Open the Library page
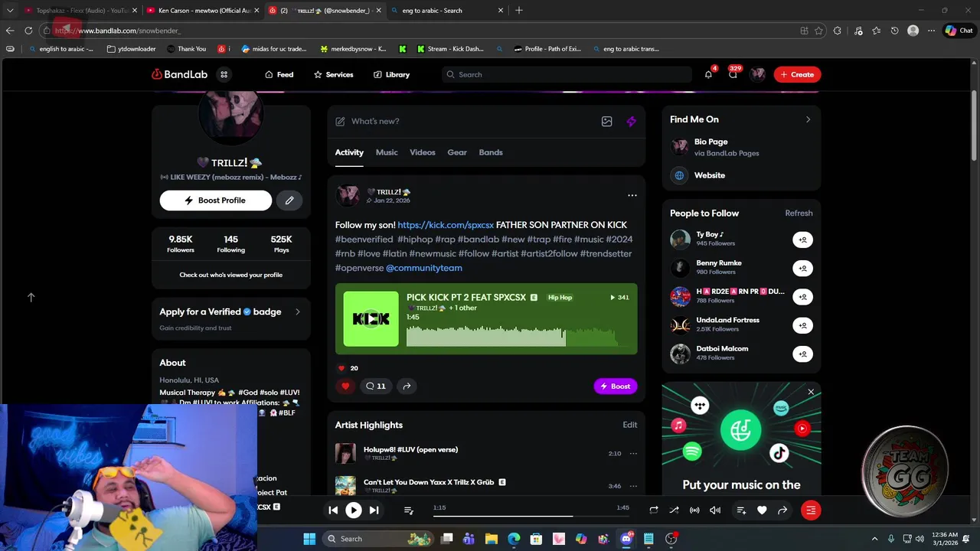The height and width of the screenshot is (551, 980). click(391, 74)
